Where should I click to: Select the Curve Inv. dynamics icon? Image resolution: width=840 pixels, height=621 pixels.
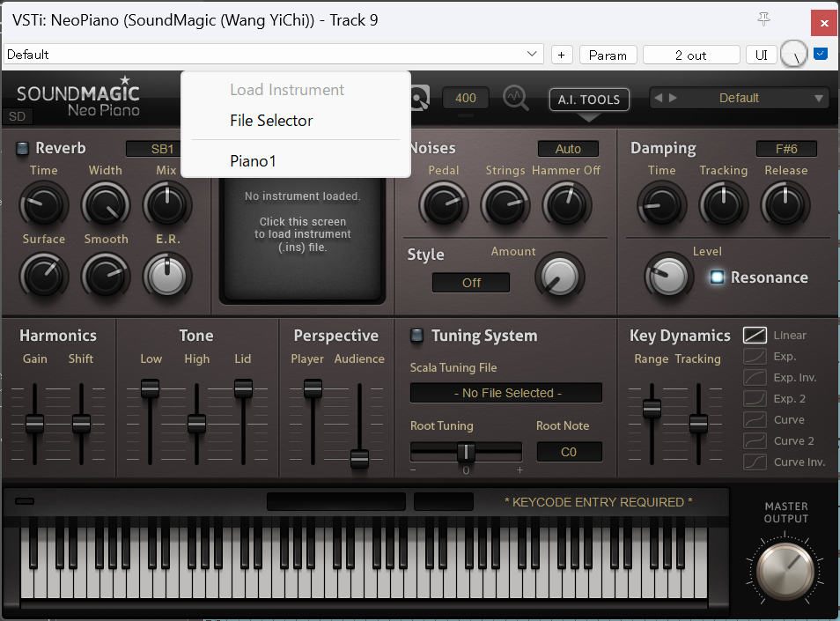[x=755, y=462]
